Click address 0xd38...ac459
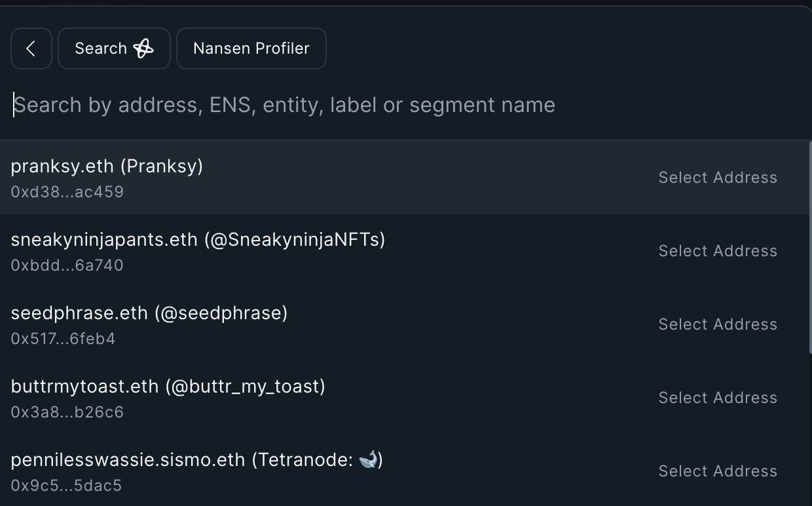The width and height of the screenshot is (812, 506). coord(67,192)
